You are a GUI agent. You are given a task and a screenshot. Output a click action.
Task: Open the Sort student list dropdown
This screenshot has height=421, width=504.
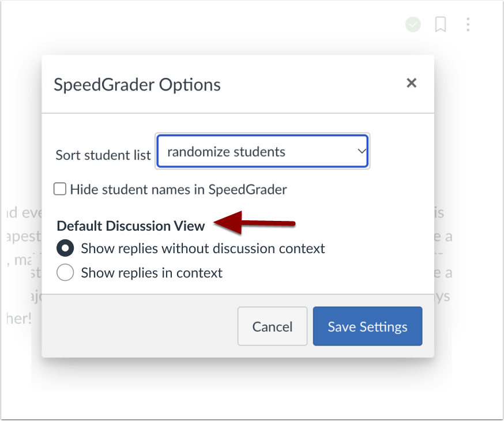tap(262, 151)
